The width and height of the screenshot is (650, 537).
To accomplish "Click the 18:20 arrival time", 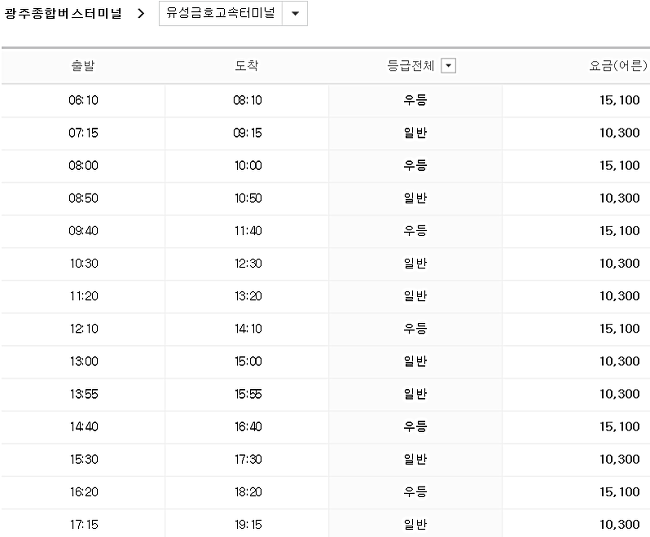I will click(248, 492).
